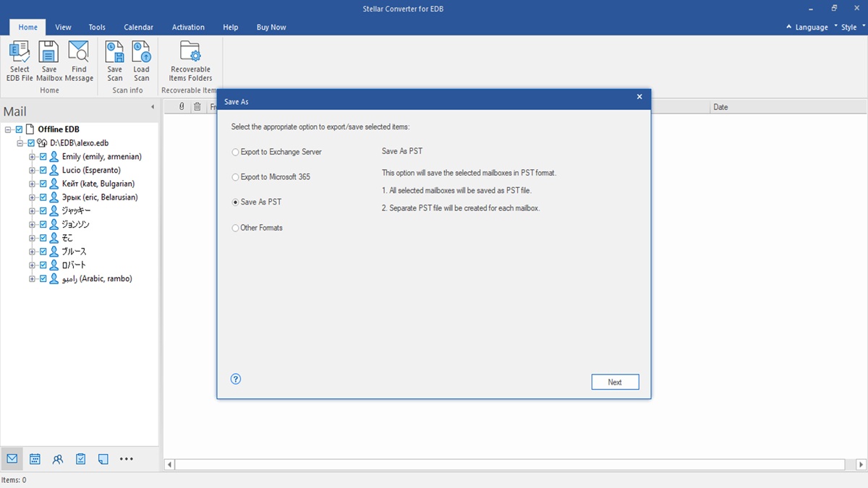Select Export to Exchange Server option
Image resolution: width=868 pixels, height=488 pixels.
click(276, 153)
